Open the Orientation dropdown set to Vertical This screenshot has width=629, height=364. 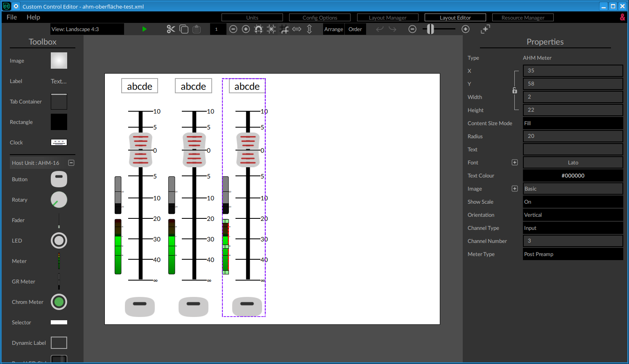[x=572, y=215]
